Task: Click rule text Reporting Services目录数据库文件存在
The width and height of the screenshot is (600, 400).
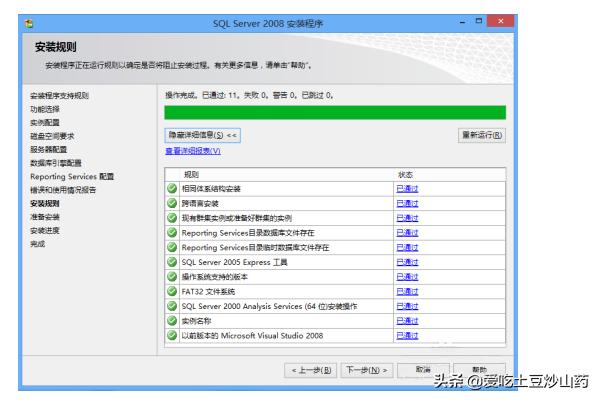Action: click(248, 233)
